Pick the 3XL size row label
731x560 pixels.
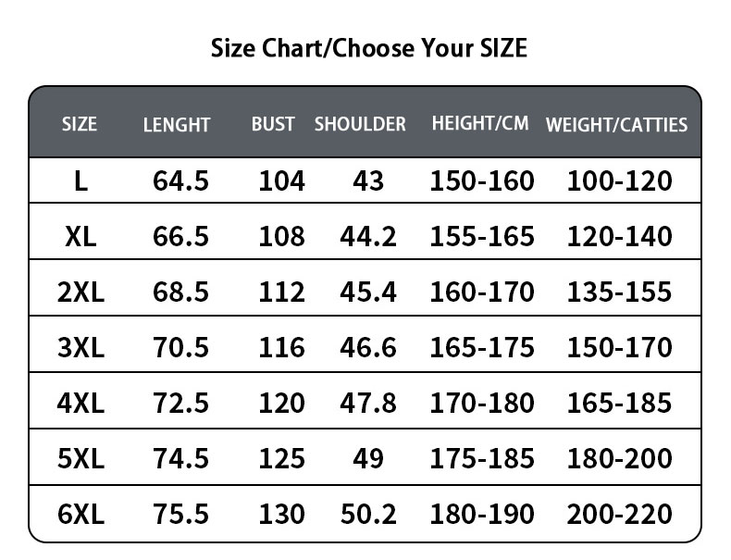pos(81,348)
